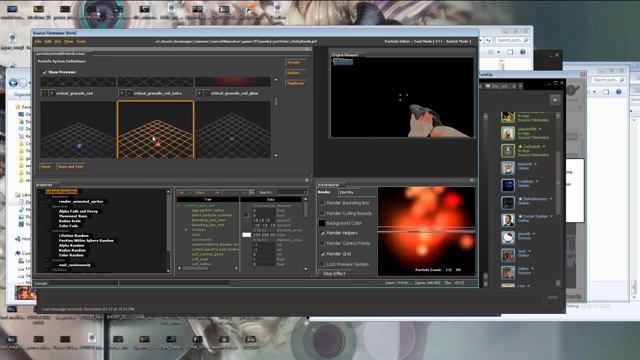
Task: Select Lifetime Random initializer
Action: (74, 236)
